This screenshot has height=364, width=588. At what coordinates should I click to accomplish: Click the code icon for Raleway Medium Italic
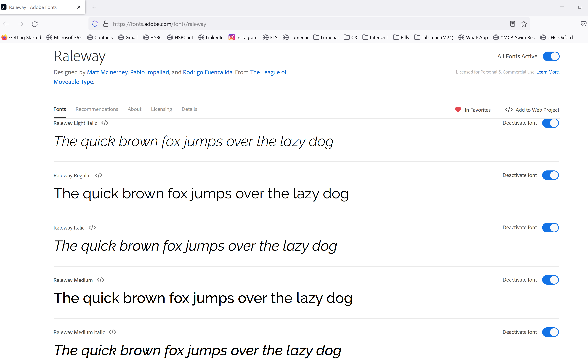pos(112,332)
